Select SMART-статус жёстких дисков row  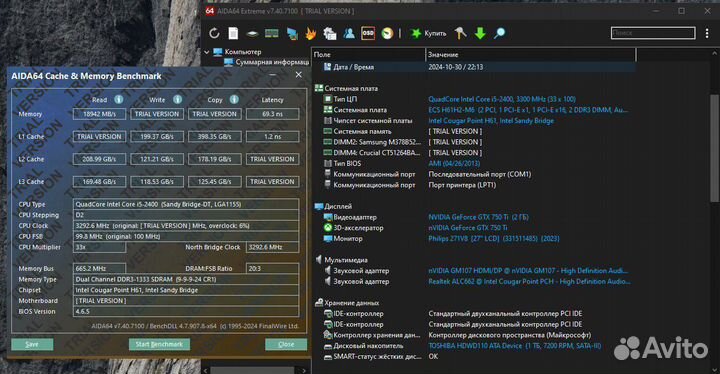[474, 356]
